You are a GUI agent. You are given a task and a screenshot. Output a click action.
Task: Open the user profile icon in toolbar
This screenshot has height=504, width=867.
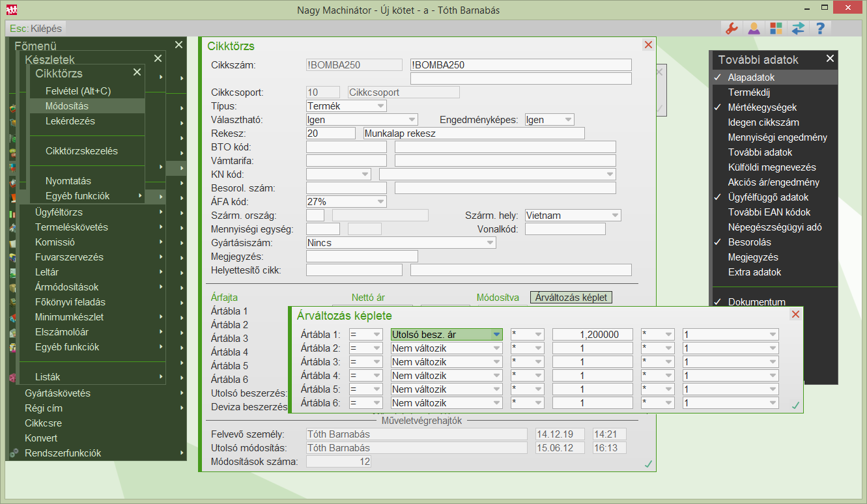pyautogui.click(x=754, y=28)
